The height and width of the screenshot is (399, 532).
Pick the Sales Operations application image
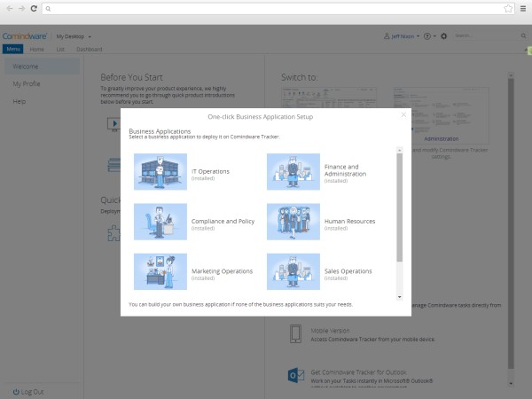tap(293, 271)
